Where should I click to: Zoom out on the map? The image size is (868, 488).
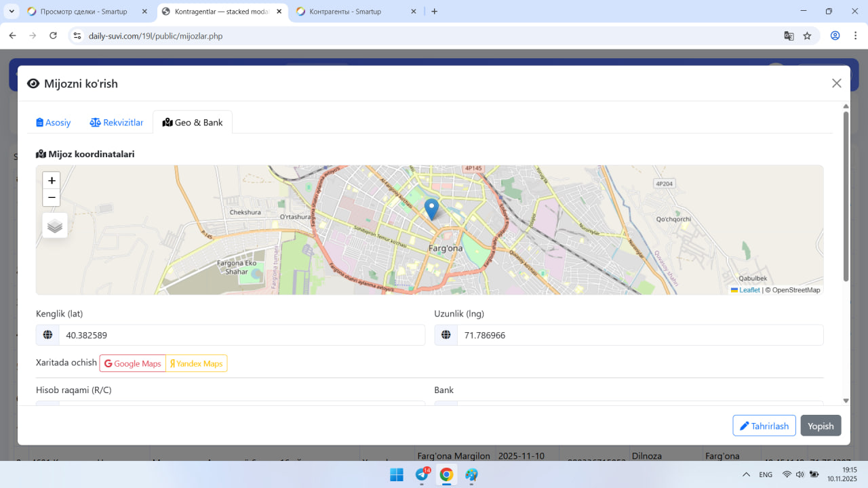pyautogui.click(x=52, y=198)
